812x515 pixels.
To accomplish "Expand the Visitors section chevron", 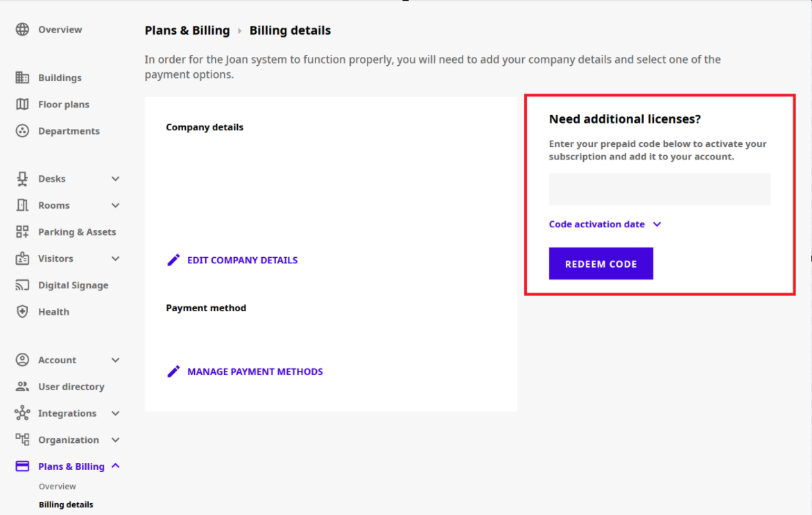I will [x=116, y=259].
